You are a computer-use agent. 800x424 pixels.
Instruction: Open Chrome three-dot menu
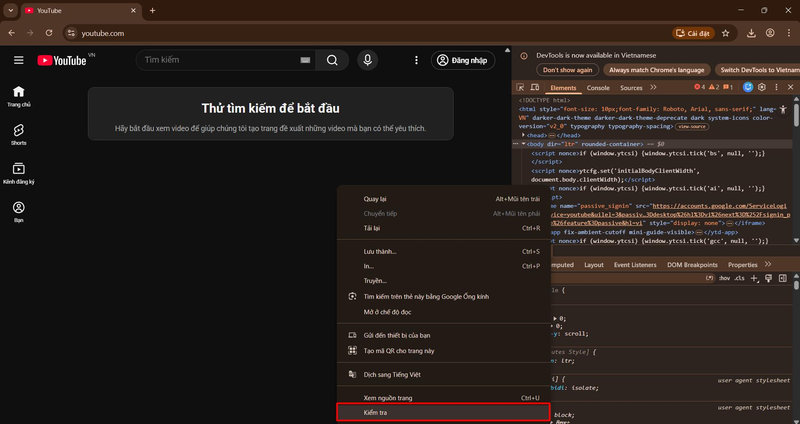click(x=789, y=33)
